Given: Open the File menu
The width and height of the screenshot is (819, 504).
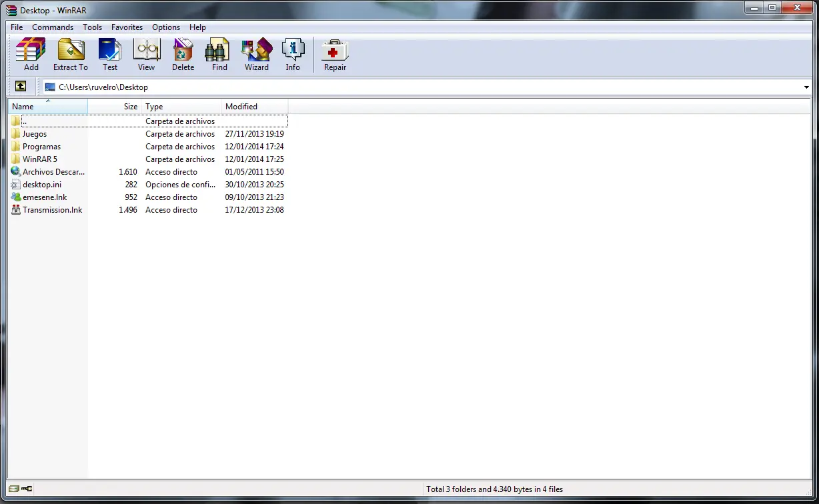Looking at the screenshot, I should [x=17, y=27].
